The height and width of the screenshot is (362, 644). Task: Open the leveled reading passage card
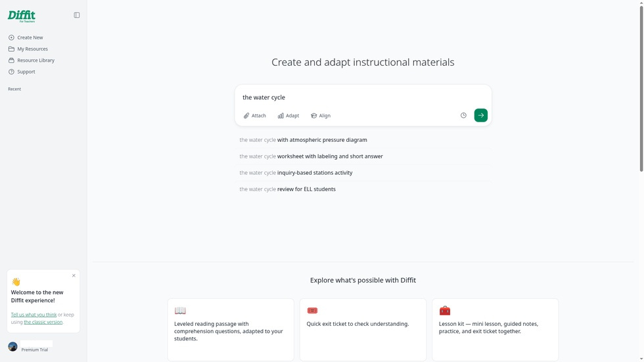231,330
